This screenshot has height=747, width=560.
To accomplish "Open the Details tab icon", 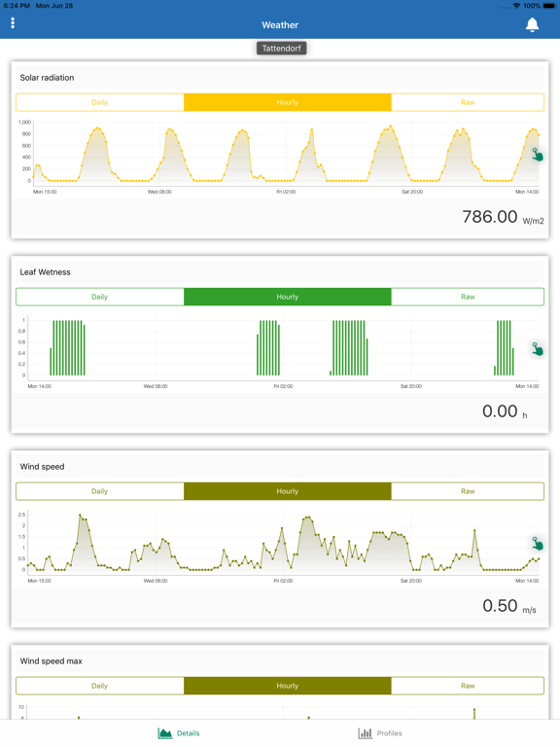I will pos(165,733).
